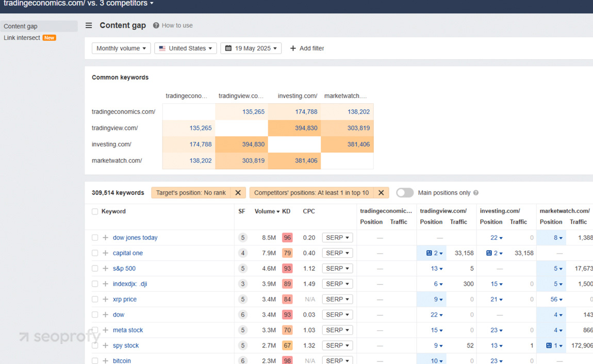The image size is (593, 364).
Task: Expand the indexdjx: .dji row plus icon
Action: pos(106,284)
